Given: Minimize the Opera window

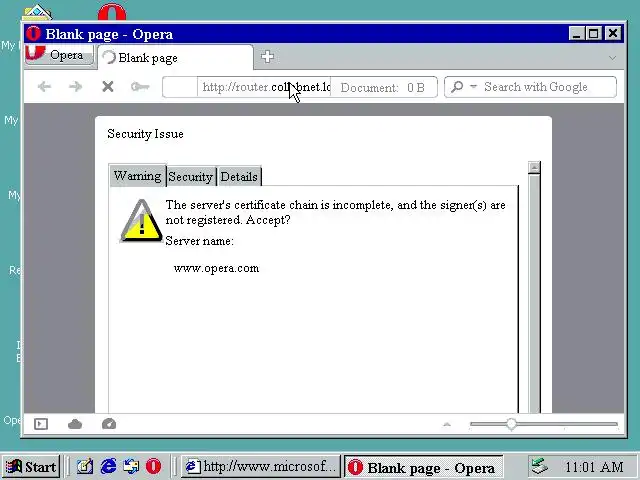Looking at the screenshot, I should pos(576,33).
